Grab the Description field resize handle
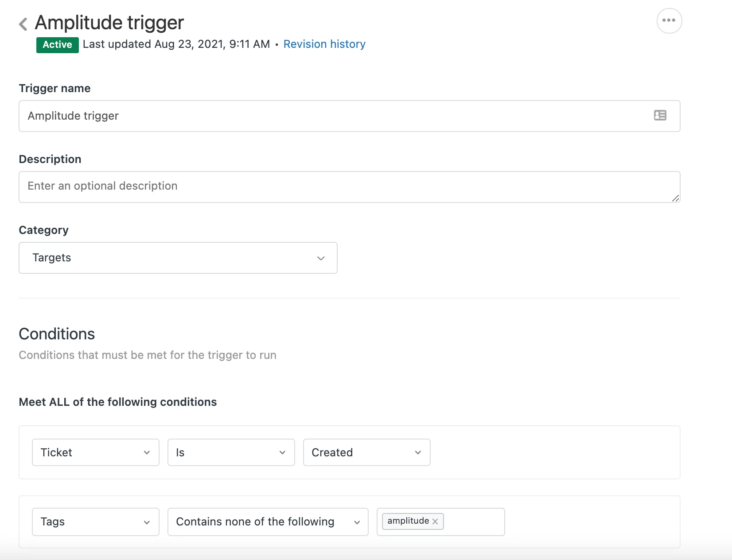 pyautogui.click(x=675, y=198)
